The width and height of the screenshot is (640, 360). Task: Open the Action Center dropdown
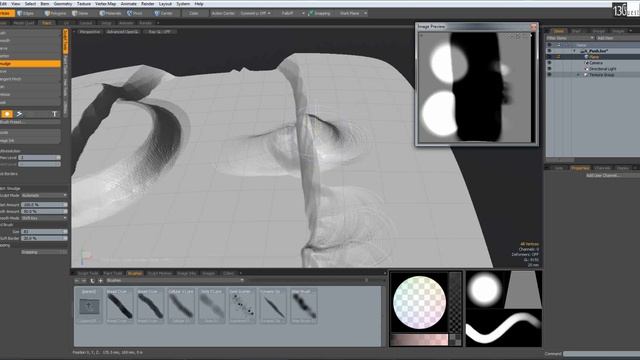click(x=223, y=13)
